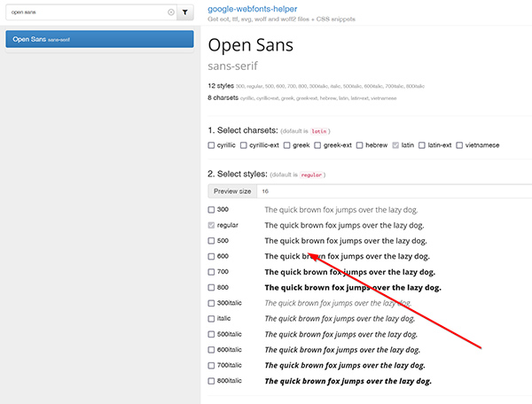Toggle the latin charset checkbox
Screen dimensions: 532x404
(x=396, y=145)
